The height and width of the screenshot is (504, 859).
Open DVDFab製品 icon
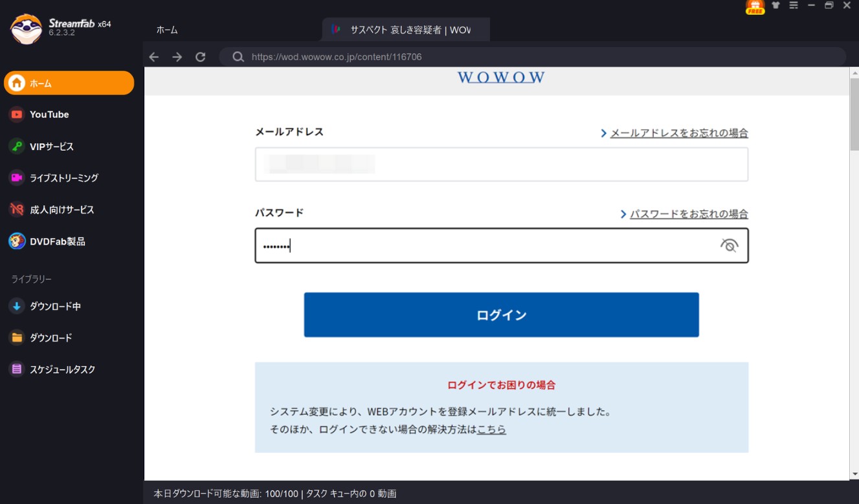[x=17, y=241]
